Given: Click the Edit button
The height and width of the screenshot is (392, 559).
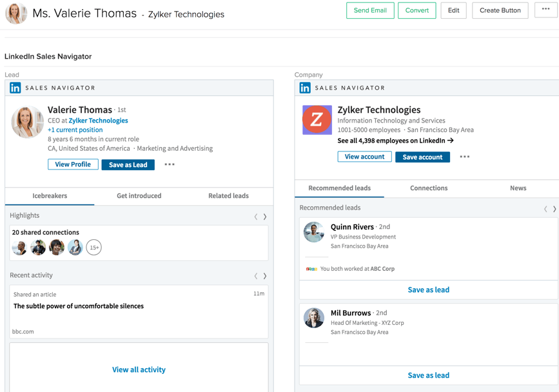Looking at the screenshot, I should pyautogui.click(x=453, y=10).
